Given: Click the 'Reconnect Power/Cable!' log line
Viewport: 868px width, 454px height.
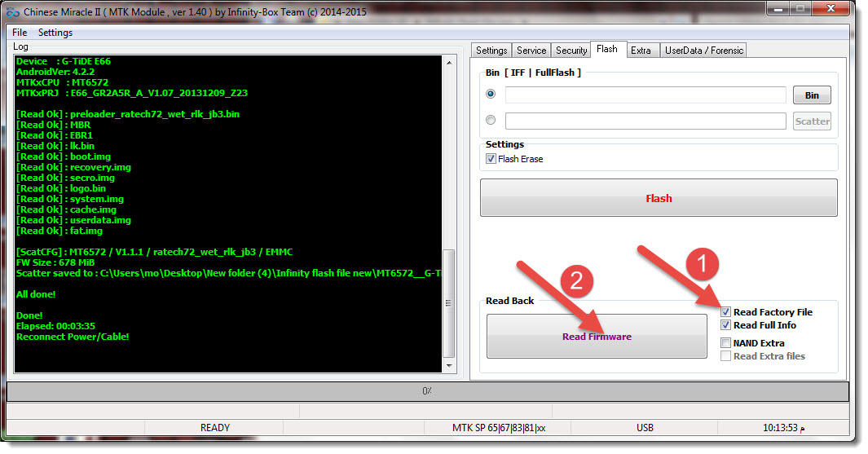Looking at the screenshot, I should (73, 337).
